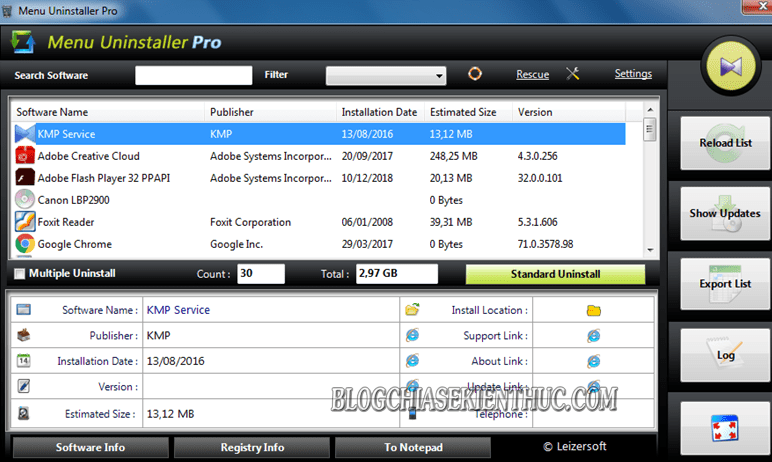Click the Software Name window icon
The height and width of the screenshot is (462, 772).
click(24, 309)
